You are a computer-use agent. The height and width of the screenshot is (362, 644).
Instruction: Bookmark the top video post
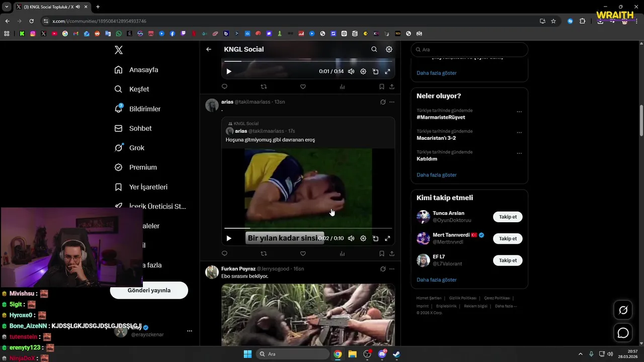[x=382, y=86]
